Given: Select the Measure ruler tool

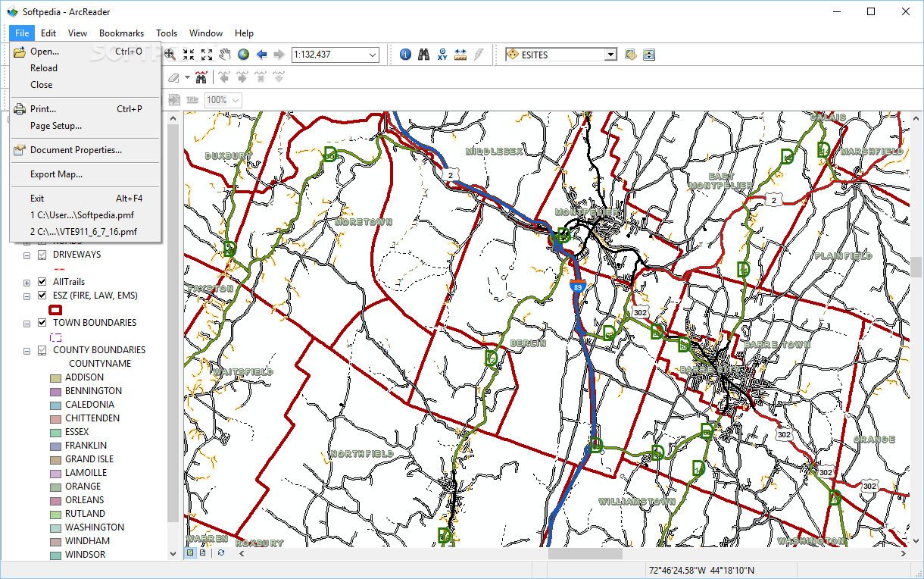Looking at the screenshot, I should click(460, 55).
